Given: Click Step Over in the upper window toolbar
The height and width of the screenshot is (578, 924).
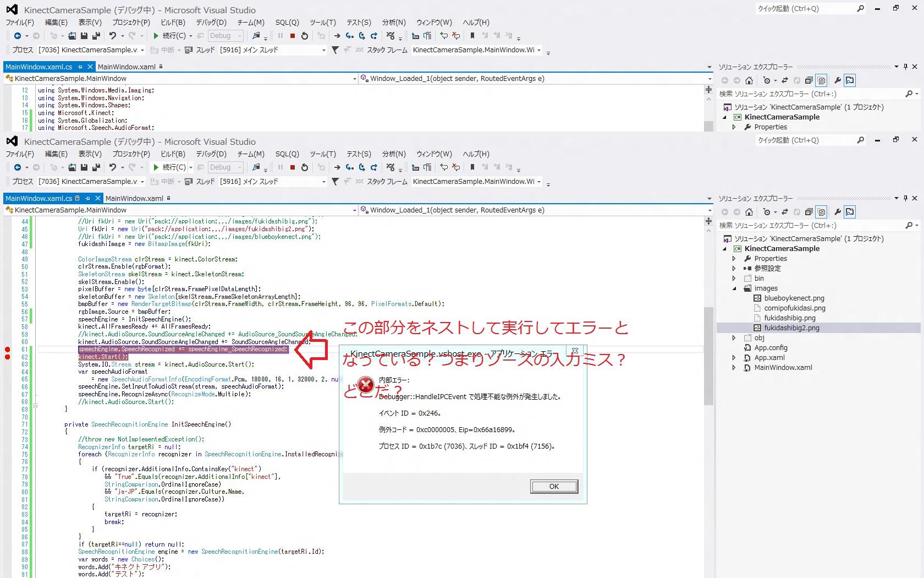Looking at the screenshot, I should pos(362,36).
